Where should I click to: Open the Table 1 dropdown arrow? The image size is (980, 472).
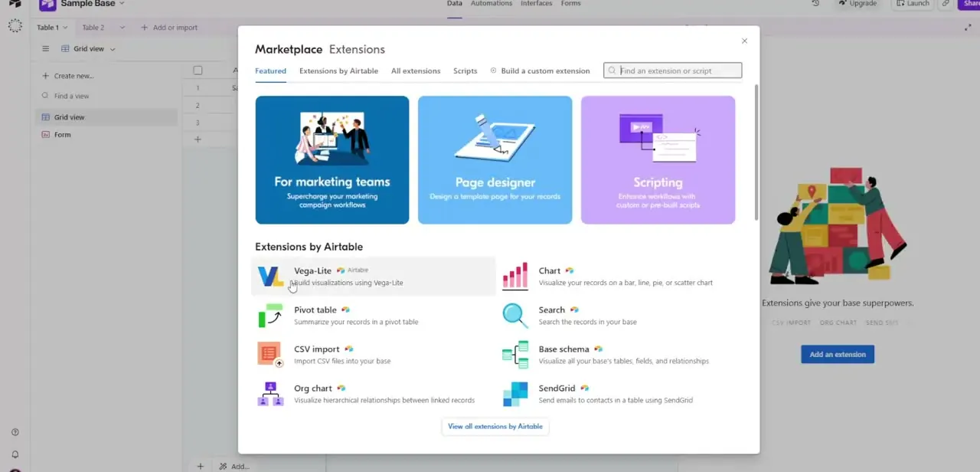tap(65, 28)
